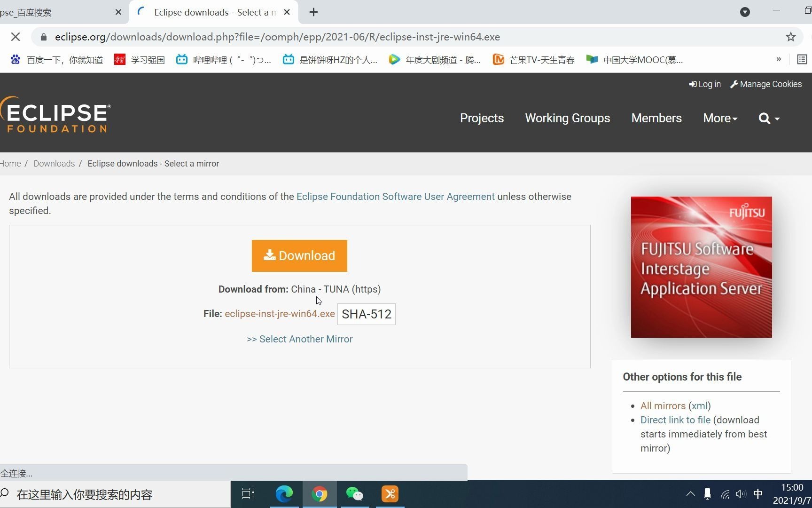Bookmark this page with the star icon

tap(790, 37)
